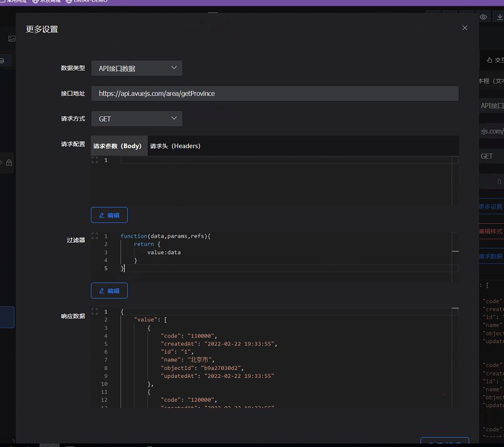
Task: Click the filter code line 'value:data'
Action: (x=164, y=253)
